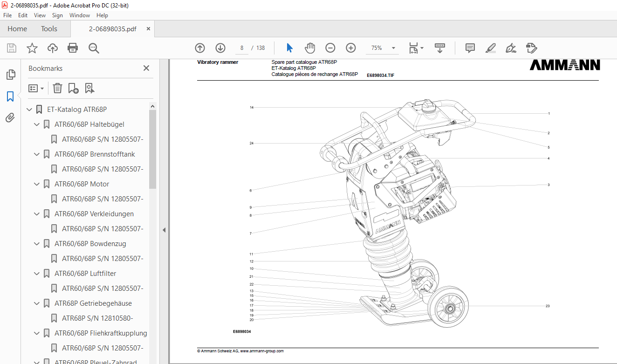
Task: Go to next page arrow
Action: (220, 48)
